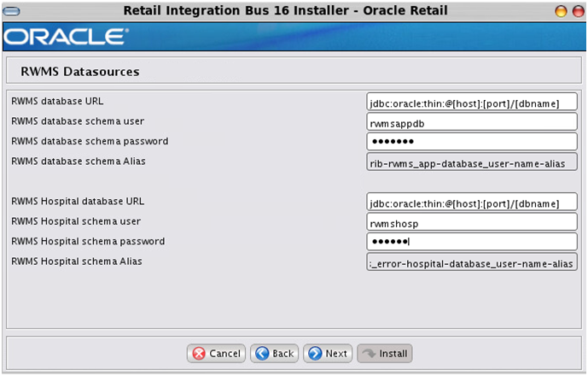The height and width of the screenshot is (376, 588).
Task: Close window with the red round button
Action: (x=579, y=11)
